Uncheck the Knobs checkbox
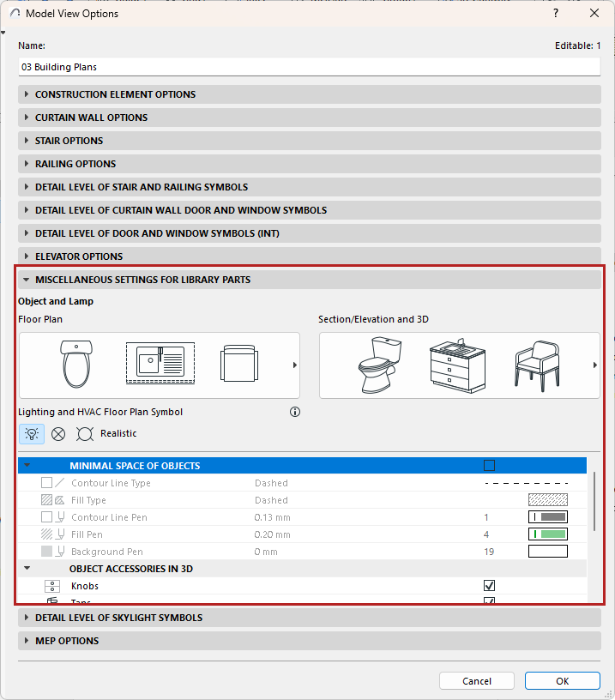 [x=489, y=585]
